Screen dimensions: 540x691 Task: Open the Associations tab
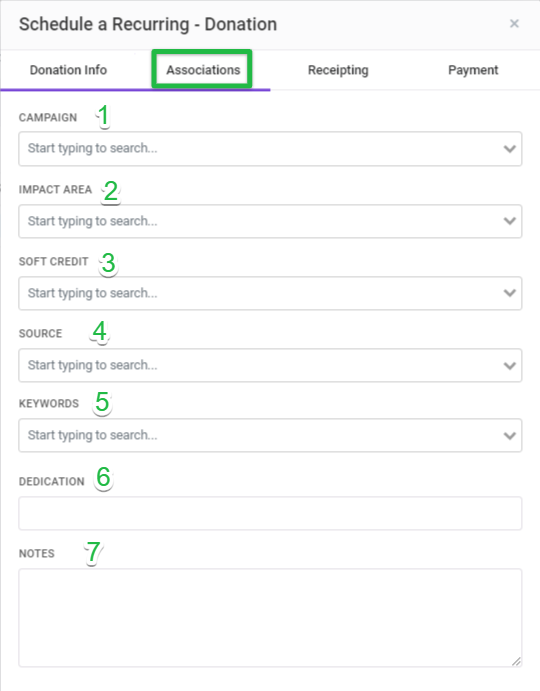tap(203, 70)
